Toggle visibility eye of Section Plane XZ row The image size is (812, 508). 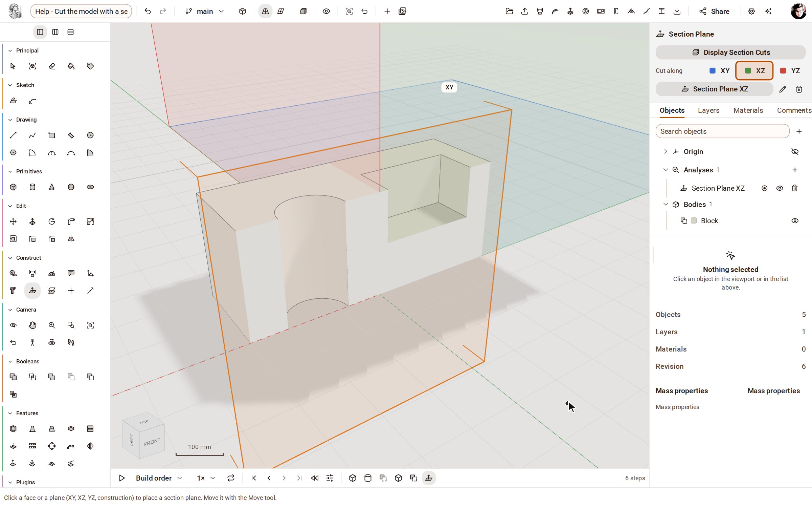tap(780, 188)
